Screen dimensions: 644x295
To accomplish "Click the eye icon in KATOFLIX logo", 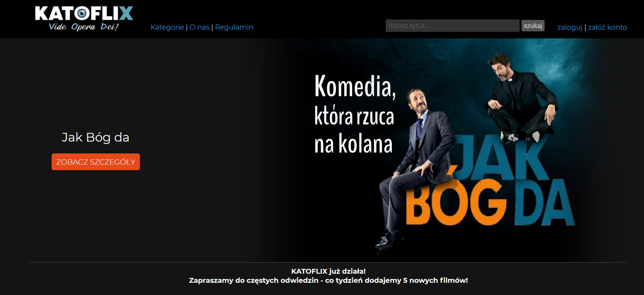I will (x=83, y=13).
